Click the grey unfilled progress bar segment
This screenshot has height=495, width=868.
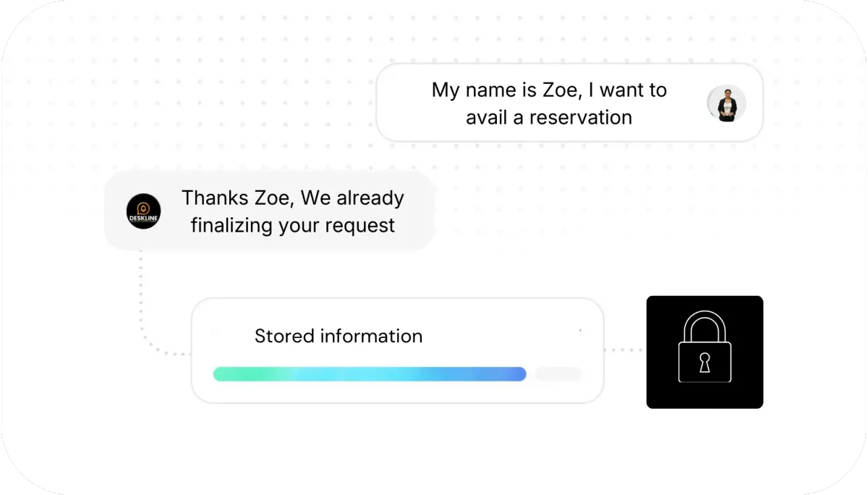[558, 374]
